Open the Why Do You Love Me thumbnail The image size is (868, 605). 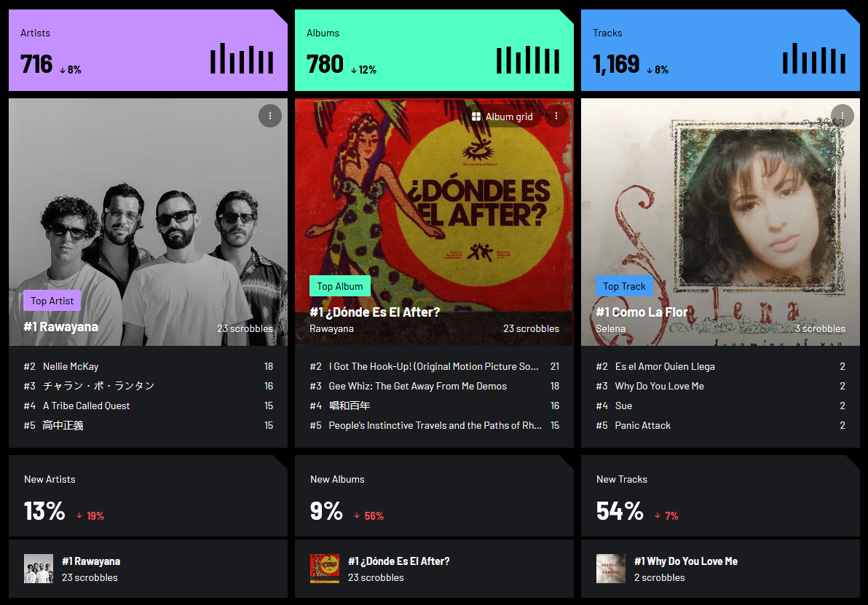611,569
